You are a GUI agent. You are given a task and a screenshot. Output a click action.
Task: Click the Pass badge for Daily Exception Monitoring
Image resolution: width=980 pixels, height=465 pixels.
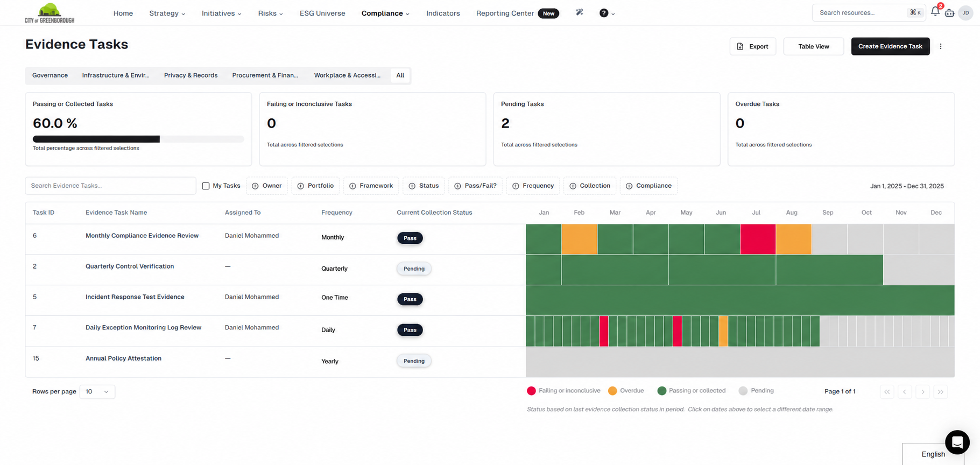coord(410,330)
